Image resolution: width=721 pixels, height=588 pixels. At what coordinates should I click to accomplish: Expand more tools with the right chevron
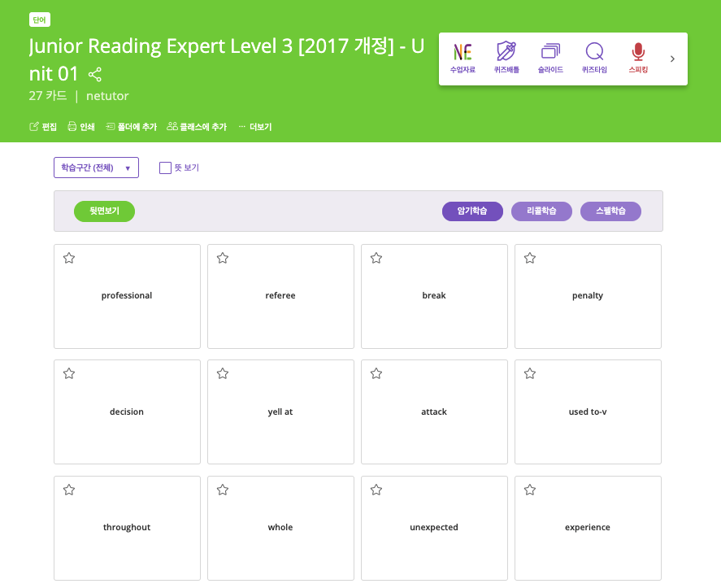click(x=671, y=59)
